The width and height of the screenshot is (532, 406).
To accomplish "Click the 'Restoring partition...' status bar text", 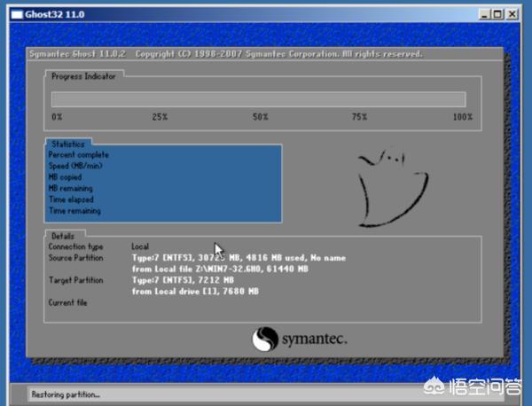I will pos(66,394).
